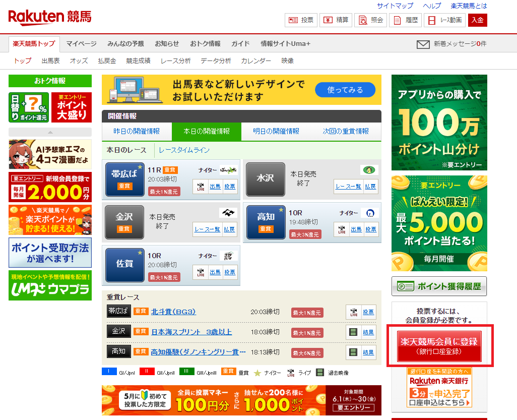Open 出馬 link in 帯広ば card
The height and width of the screenshot is (420, 517).
click(x=215, y=187)
